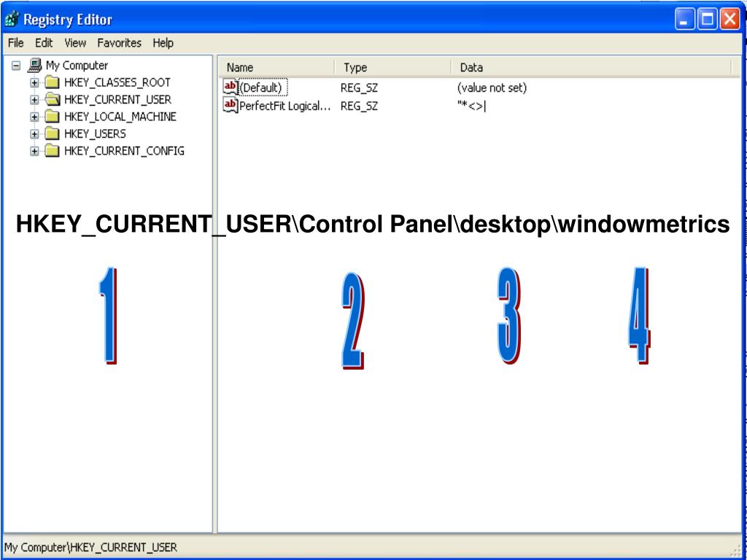This screenshot has width=747, height=560.
Task: Sort by the Name column header
Action: click(x=276, y=68)
